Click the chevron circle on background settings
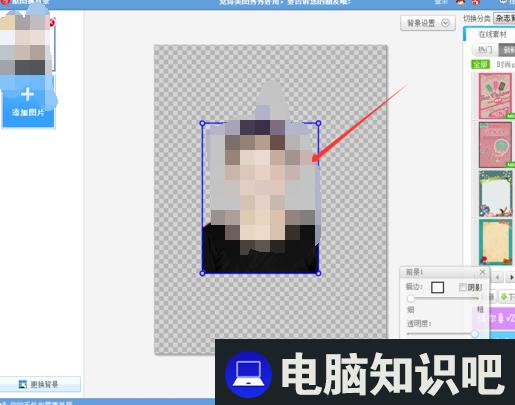This screenshot has width=515, height=405. pos(445,23)
